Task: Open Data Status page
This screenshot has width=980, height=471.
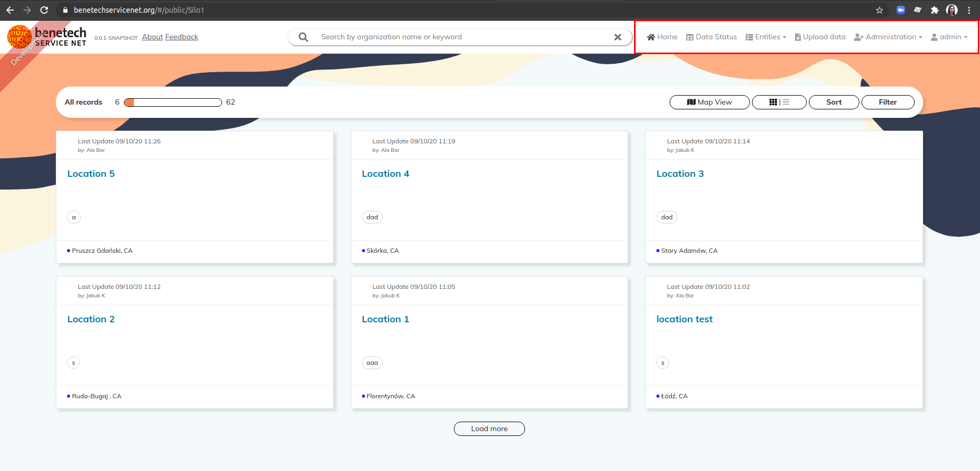Action: click(x=712, y=37)
